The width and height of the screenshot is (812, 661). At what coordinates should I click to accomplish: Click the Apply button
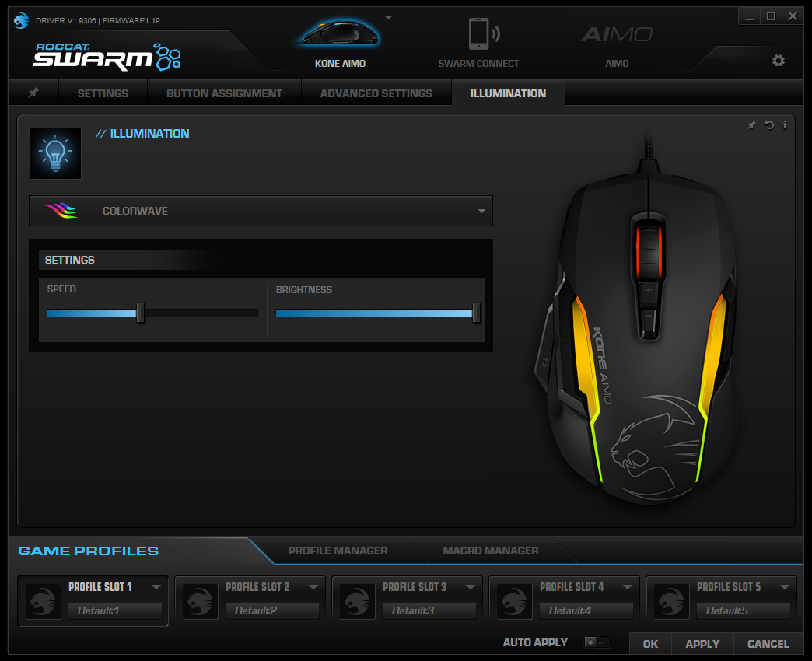pyautogui.click(x=702, y=644)
